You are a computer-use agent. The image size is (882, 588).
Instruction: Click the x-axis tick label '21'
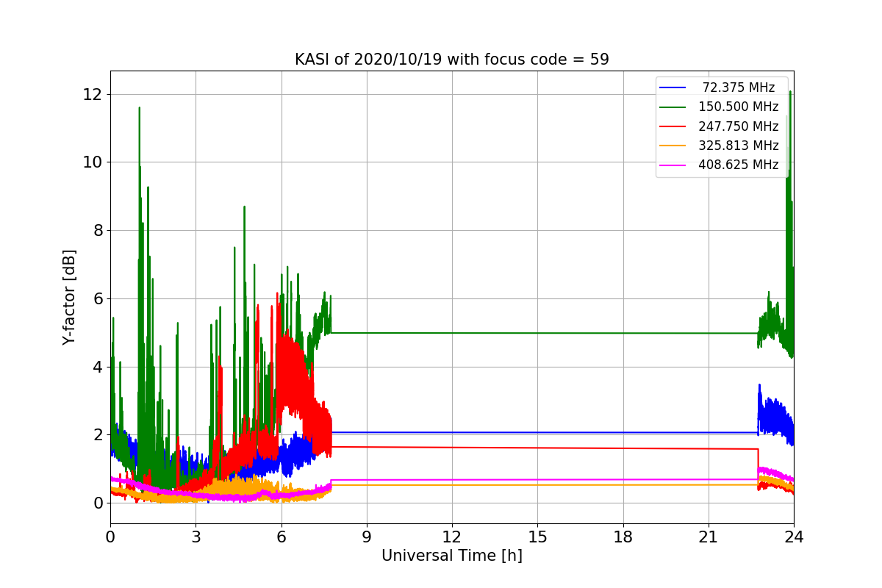(709, 537)
